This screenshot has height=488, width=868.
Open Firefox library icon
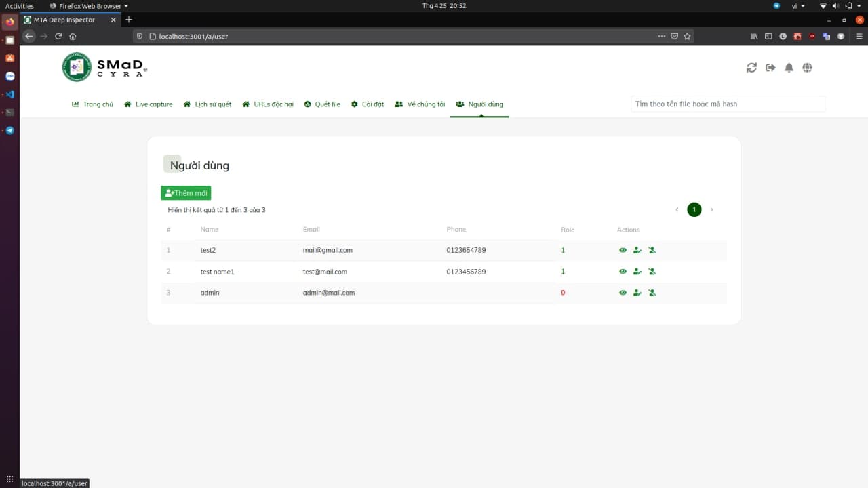[754, 36]
